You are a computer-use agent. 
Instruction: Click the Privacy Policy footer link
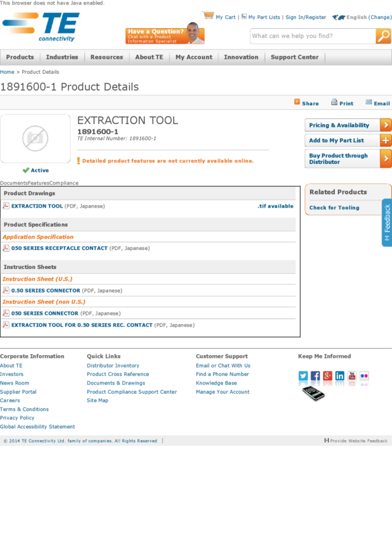(17, 418)
